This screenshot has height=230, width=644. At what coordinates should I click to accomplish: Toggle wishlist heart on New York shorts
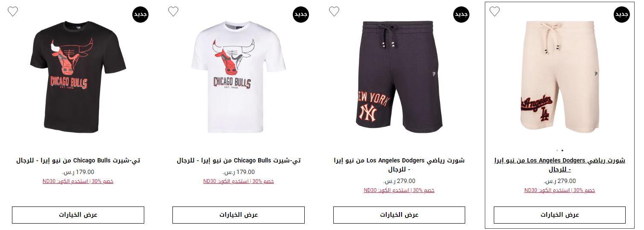tap(334, 12)
